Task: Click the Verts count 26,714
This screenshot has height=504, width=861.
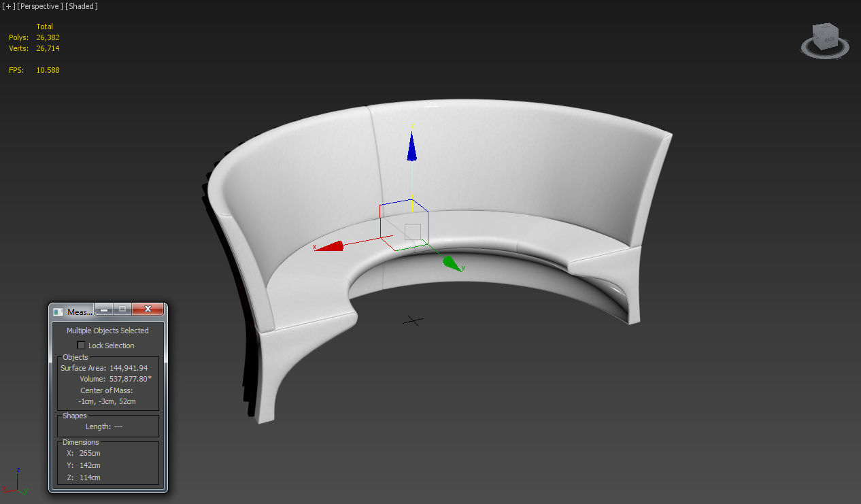Action: (48, 48)
